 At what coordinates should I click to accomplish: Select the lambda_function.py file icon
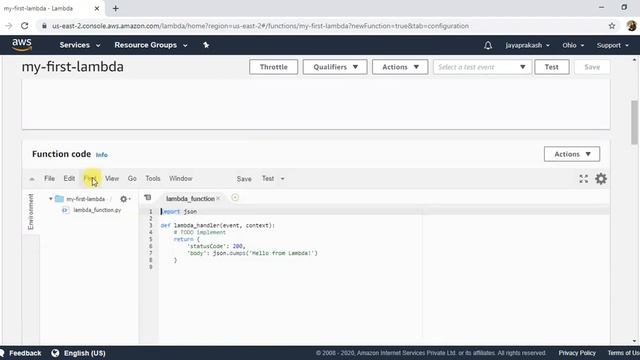[65, 210]
